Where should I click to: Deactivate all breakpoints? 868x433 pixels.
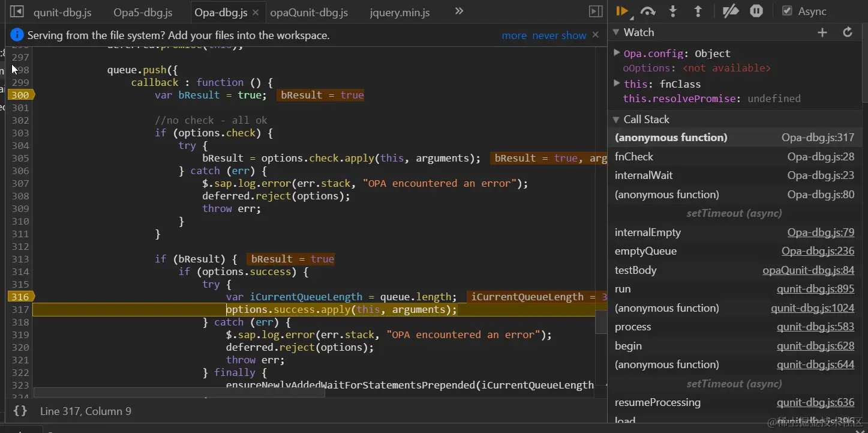(730, 11)
